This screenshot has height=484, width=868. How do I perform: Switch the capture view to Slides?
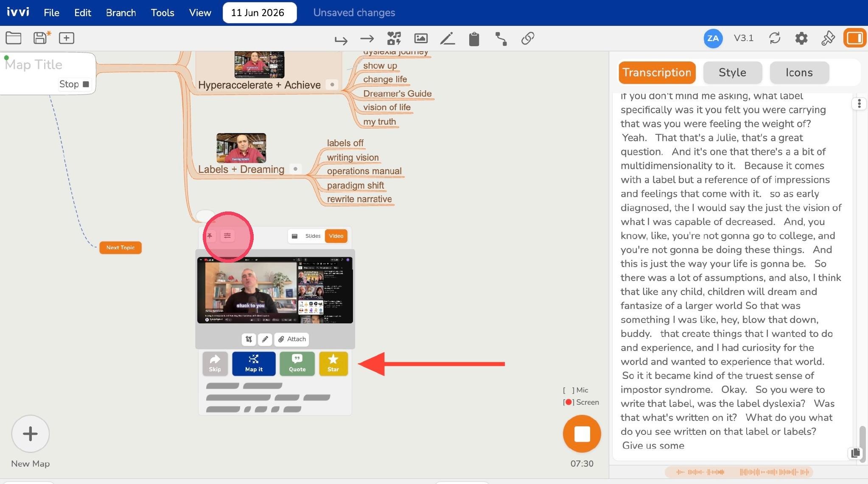313,236
